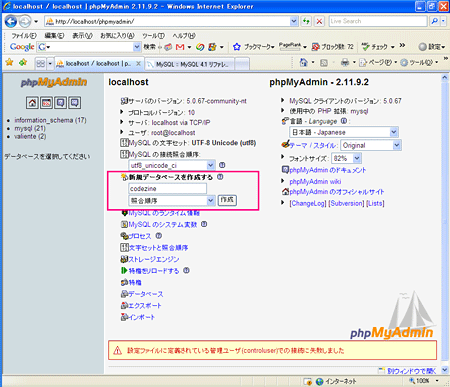The height and width of the screenshot is (387, 450).
Task: Click the browser address bar URL
Action: pyautogui.click(x=95, y=22)
